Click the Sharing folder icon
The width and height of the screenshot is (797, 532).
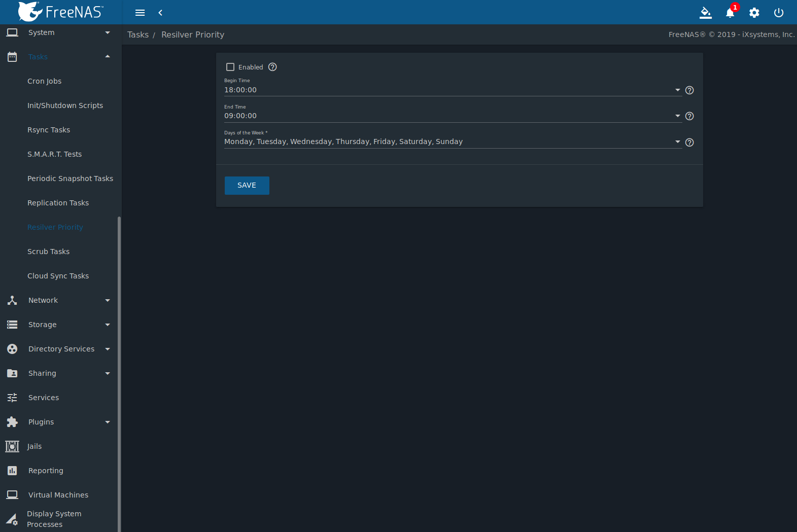12,373
